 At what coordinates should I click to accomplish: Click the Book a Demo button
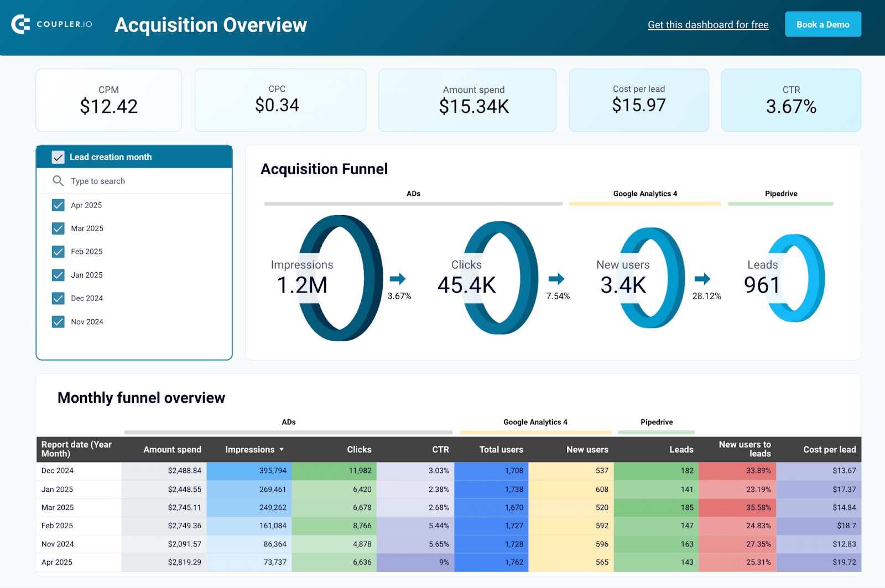[822, 24]
